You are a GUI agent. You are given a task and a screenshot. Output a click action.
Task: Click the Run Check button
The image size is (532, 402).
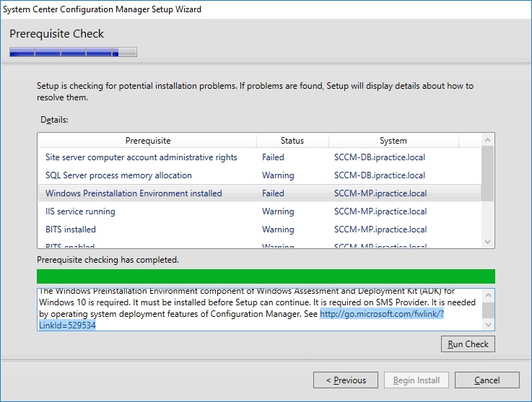pyautogui.click(x=468, y=344)
